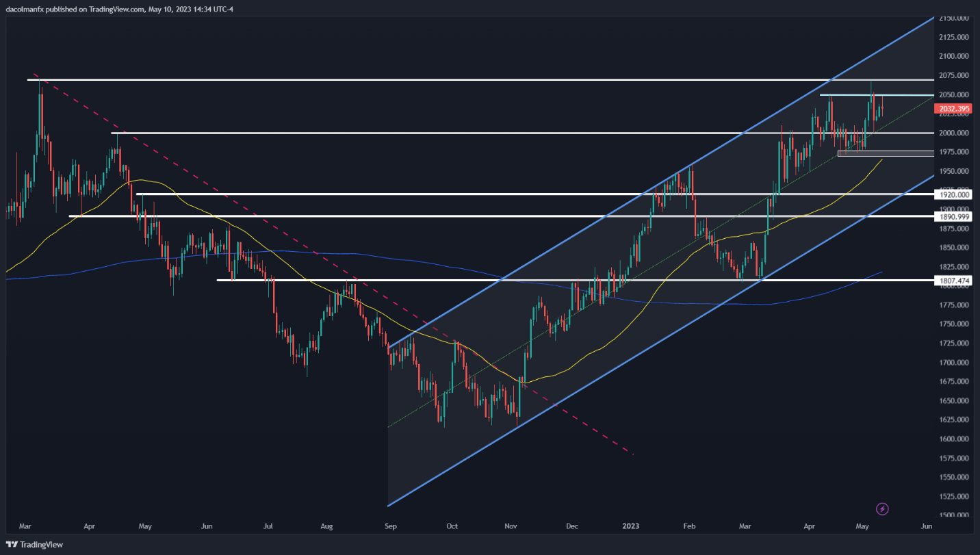Click the 1775.000 price axis tick
Image resolution: width=980 pixels, height=555 pixels.
tap(955, 305)
